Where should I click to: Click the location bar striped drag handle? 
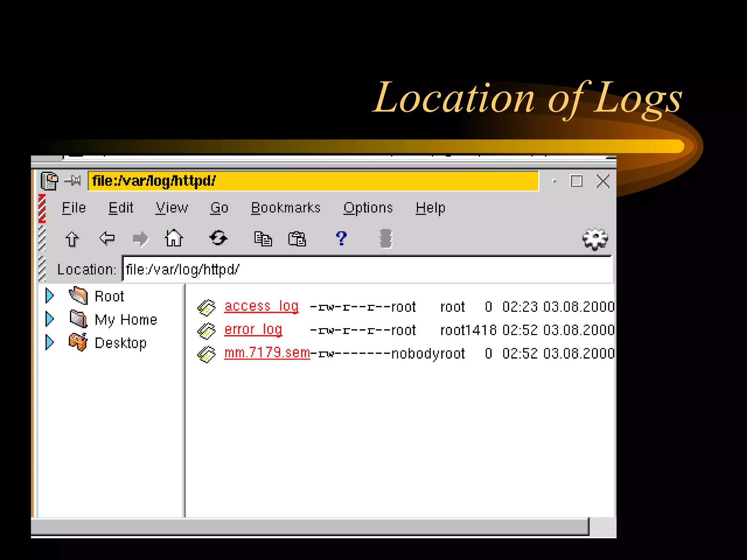pos(42,269)
